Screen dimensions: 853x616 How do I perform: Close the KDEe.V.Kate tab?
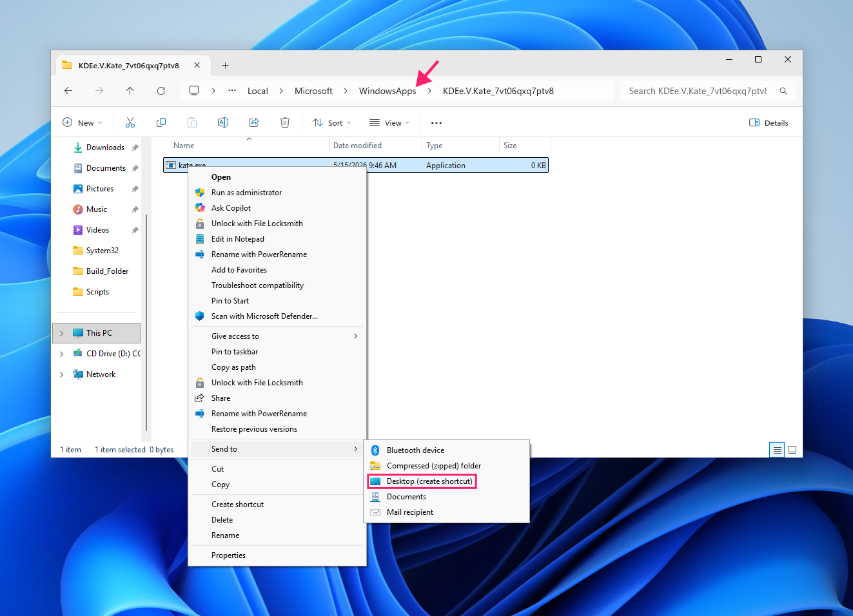point(197,65)
